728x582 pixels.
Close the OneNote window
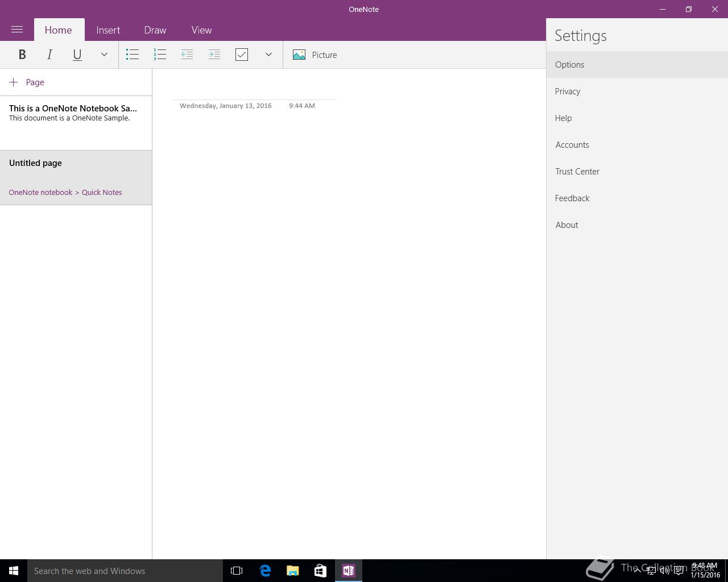715,9
